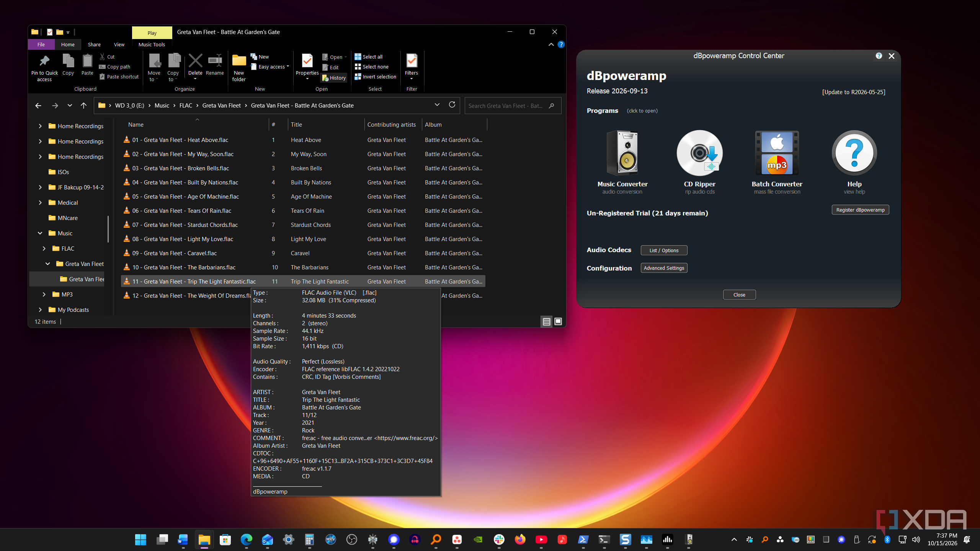Open recent locations dropdown arrow
Image resolution: width=980 pixels, height=551 pixels.
[69, 105]
